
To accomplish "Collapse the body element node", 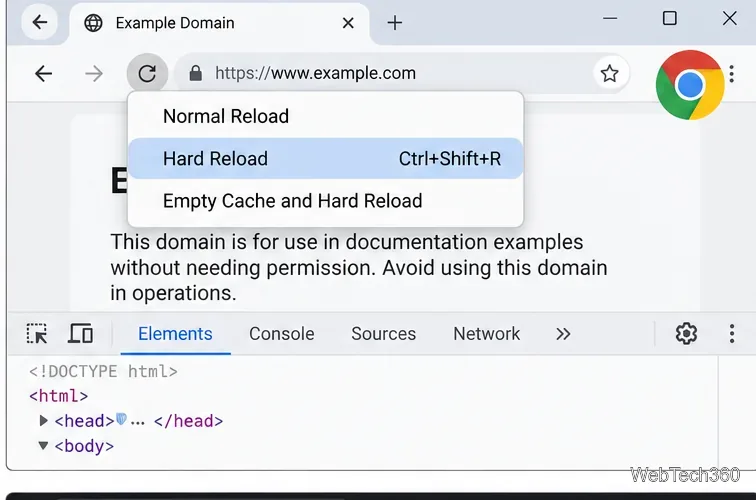I will point(43,446).
